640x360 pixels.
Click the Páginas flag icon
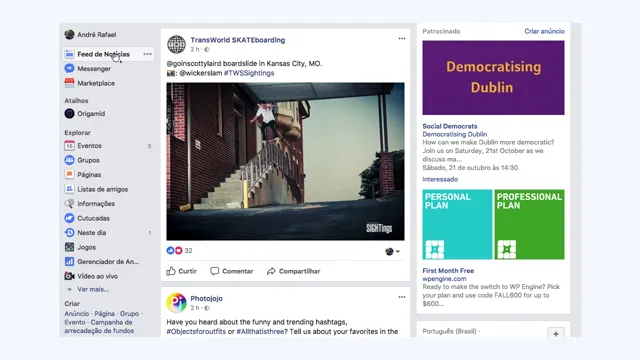(x=69, y=175)
